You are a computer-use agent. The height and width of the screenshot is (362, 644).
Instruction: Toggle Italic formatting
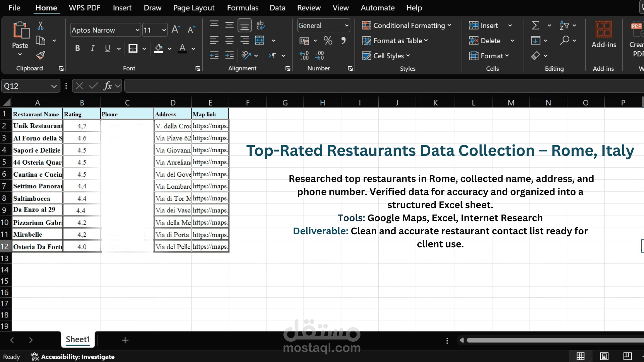pyautogui.click(x=93, y=48)
